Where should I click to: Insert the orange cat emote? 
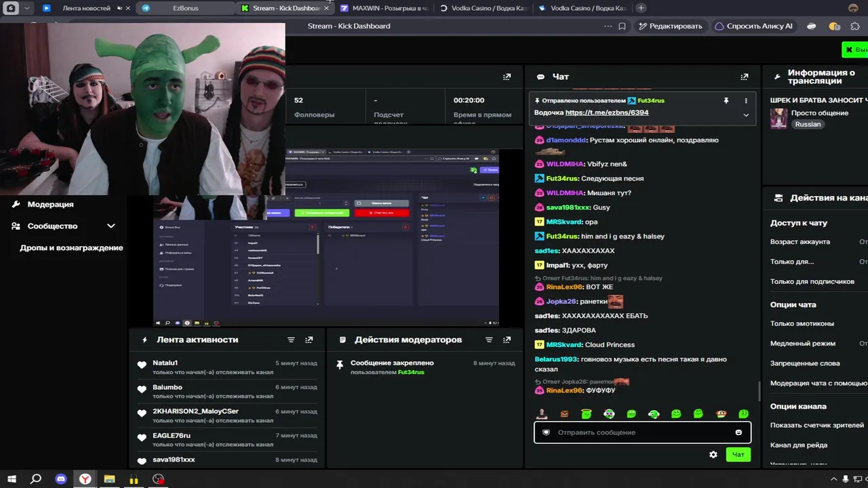click(564, 413)
